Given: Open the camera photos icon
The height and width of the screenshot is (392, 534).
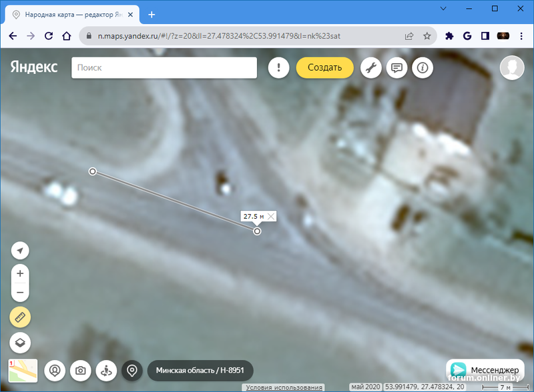Looking at the screenshot, I should click(x=80, y=371).
